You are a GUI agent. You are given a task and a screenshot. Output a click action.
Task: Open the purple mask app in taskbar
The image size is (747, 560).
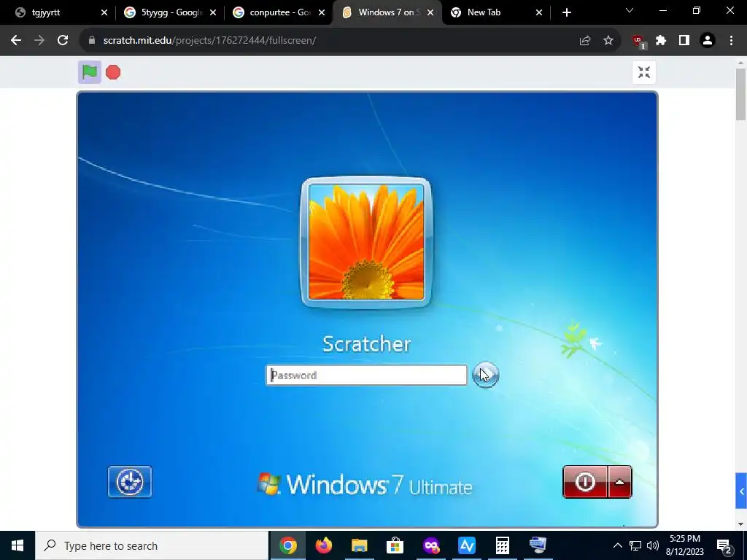click(x=431, y=545)
